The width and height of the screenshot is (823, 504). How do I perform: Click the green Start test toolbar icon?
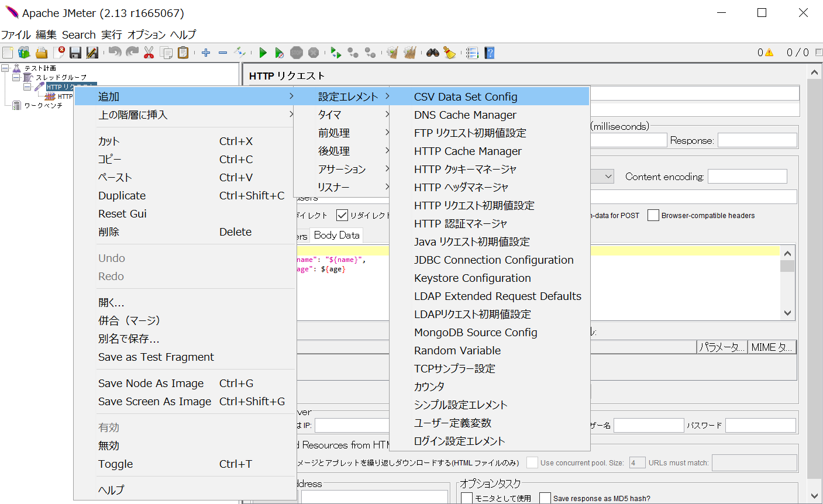(263, 53)
